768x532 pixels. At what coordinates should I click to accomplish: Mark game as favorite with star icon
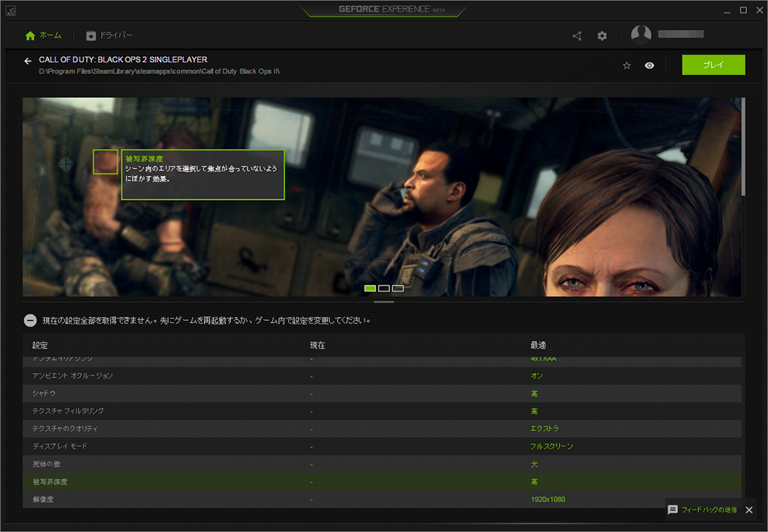tap(627, 65)
